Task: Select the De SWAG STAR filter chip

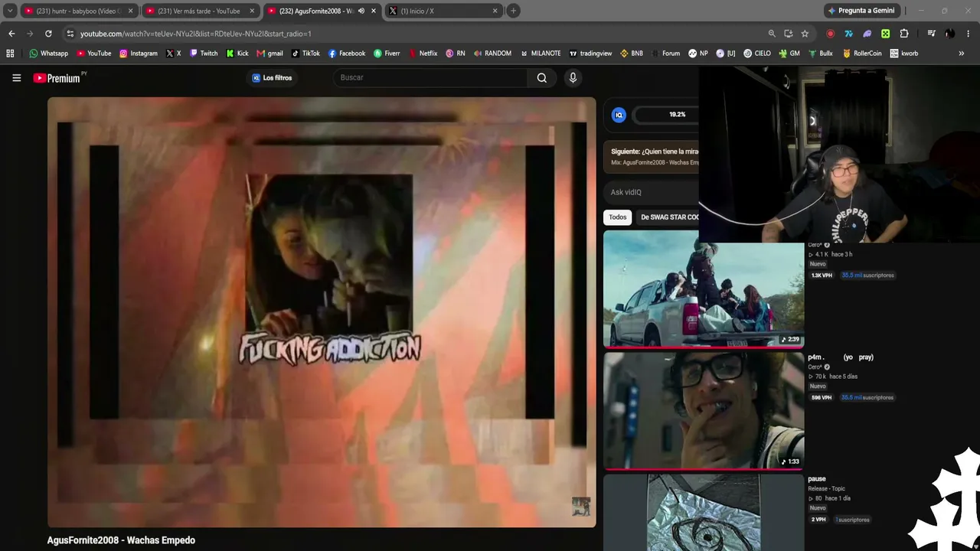Action: (x=669, y=217)
